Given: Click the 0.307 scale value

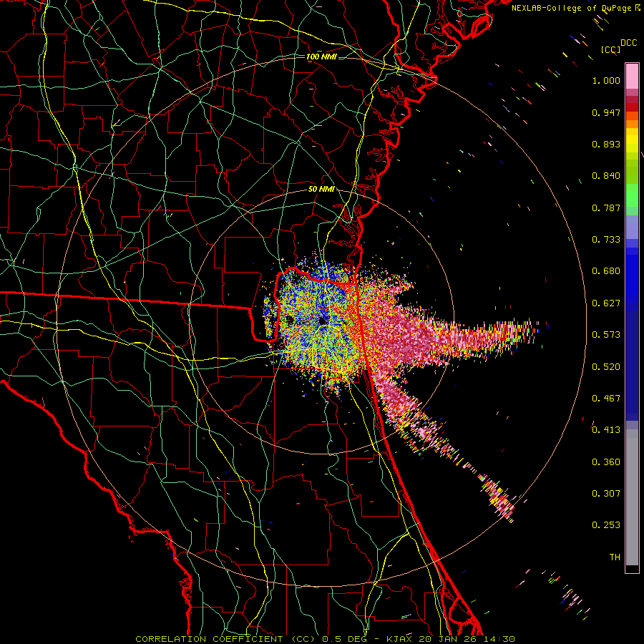Looking at the screenshot, I should [606, 494].
